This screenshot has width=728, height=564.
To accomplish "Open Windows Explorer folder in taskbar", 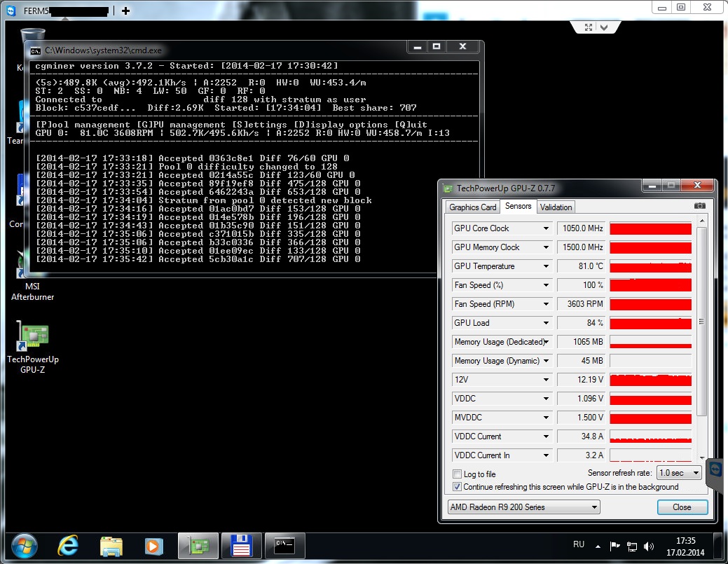I will [x=111, y=545].
